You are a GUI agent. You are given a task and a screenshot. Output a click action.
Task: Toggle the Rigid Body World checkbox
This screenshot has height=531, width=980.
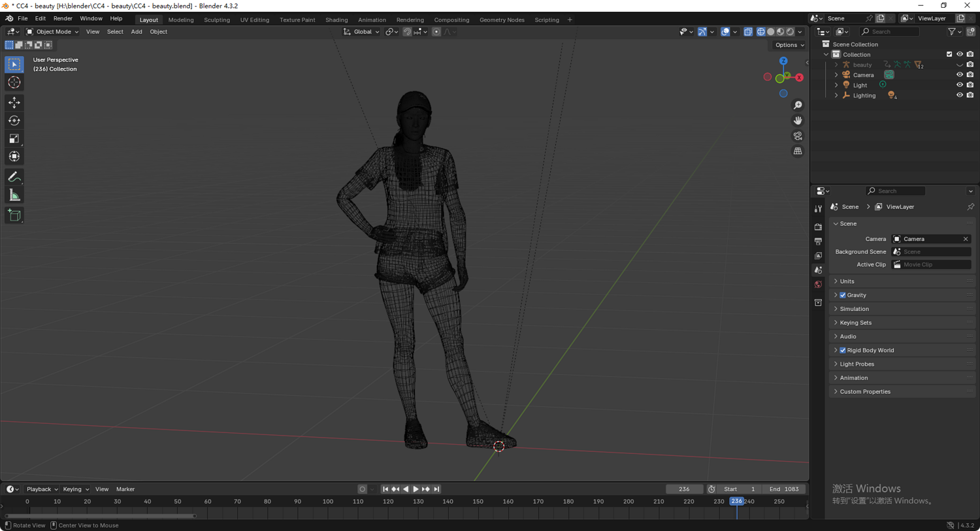843,351
